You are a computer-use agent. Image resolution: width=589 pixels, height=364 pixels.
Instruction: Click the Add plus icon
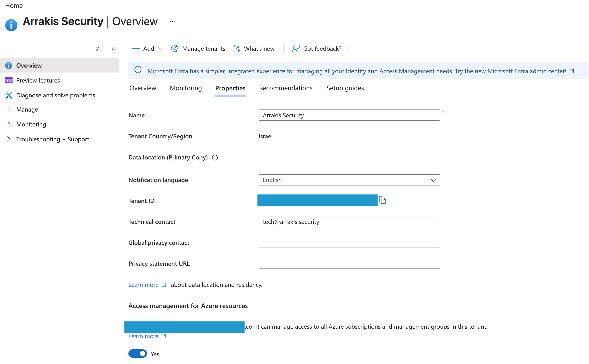[x=136, y=48]
